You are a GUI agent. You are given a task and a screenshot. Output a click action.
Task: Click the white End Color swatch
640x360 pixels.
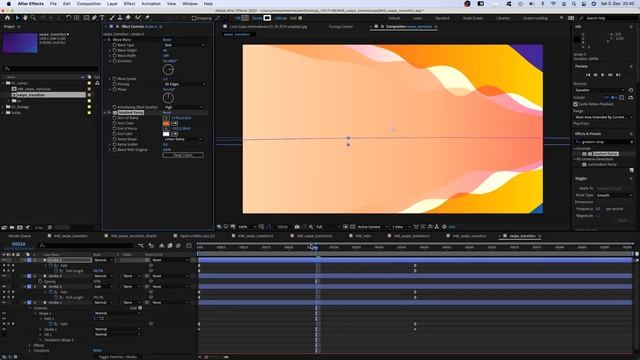point(166,134)
